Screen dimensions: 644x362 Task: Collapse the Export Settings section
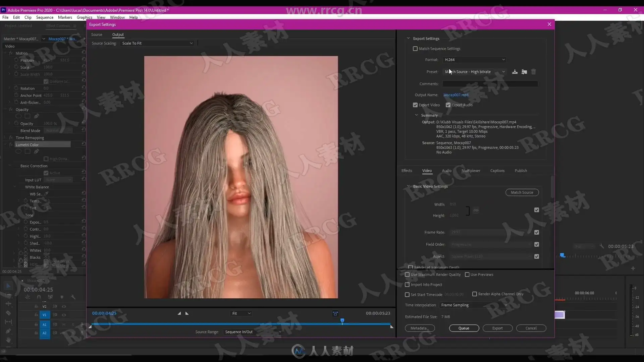click(408, 38)
